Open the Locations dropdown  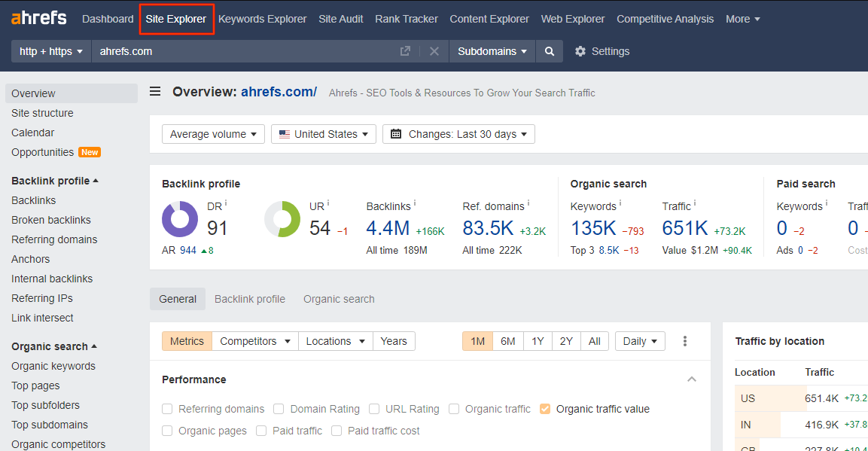pyautogui.click(x=336, y=341)
